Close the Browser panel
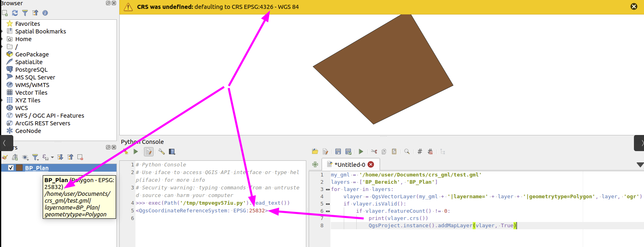Viewport: 644px width, 247px height. click(x=114, y=3)
